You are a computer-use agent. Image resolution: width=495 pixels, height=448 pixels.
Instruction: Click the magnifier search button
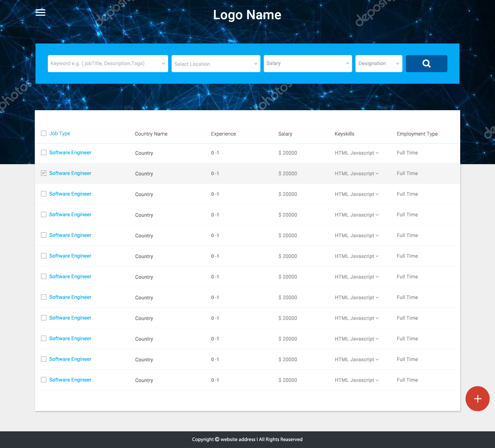427,63
